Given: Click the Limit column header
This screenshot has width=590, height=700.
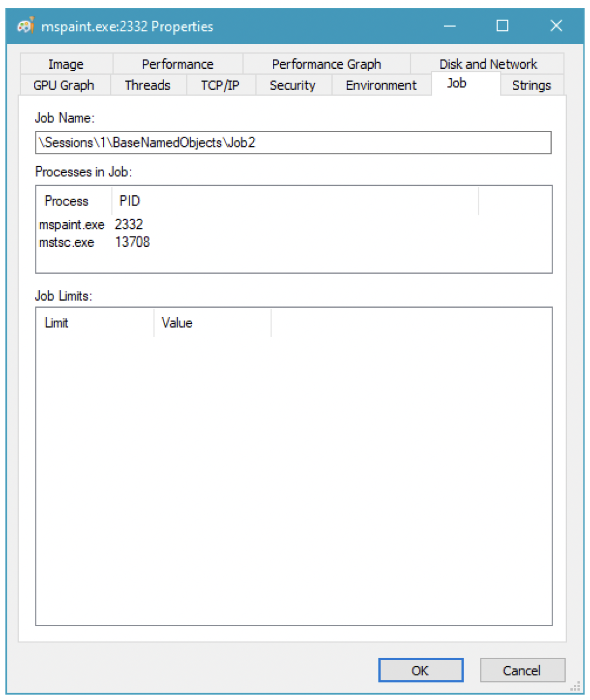Looking at the screenshot, I should click(57, 323).
